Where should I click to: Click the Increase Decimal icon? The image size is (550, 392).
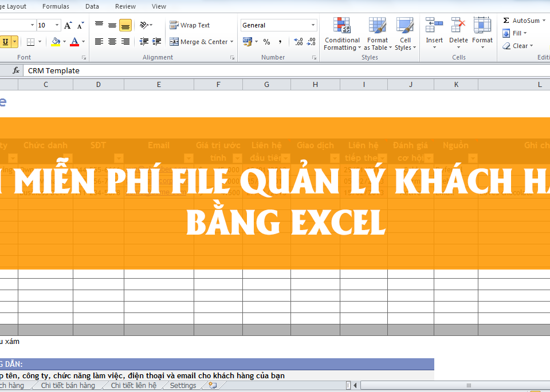[x=298, y=42]
